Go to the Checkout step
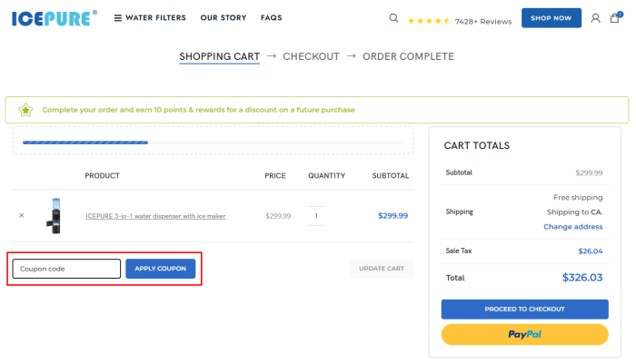Viewport: 636px width, 364px height. (311, 57)
